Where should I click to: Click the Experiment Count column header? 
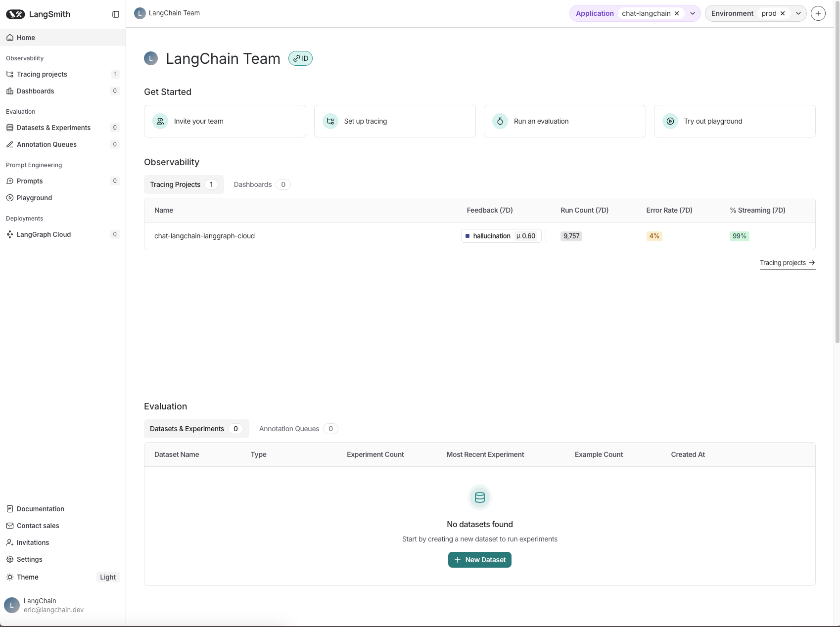(x=375, y=455)
